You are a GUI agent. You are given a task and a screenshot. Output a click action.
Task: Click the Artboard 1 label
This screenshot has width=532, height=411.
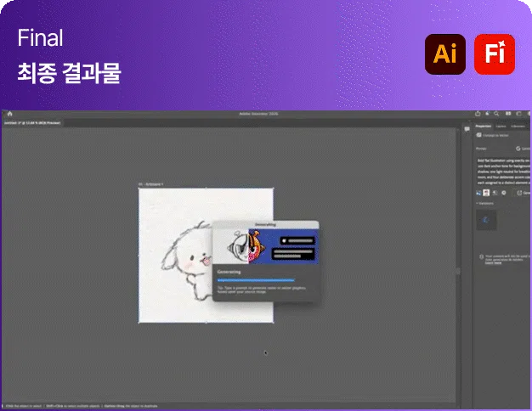[150, 184]
